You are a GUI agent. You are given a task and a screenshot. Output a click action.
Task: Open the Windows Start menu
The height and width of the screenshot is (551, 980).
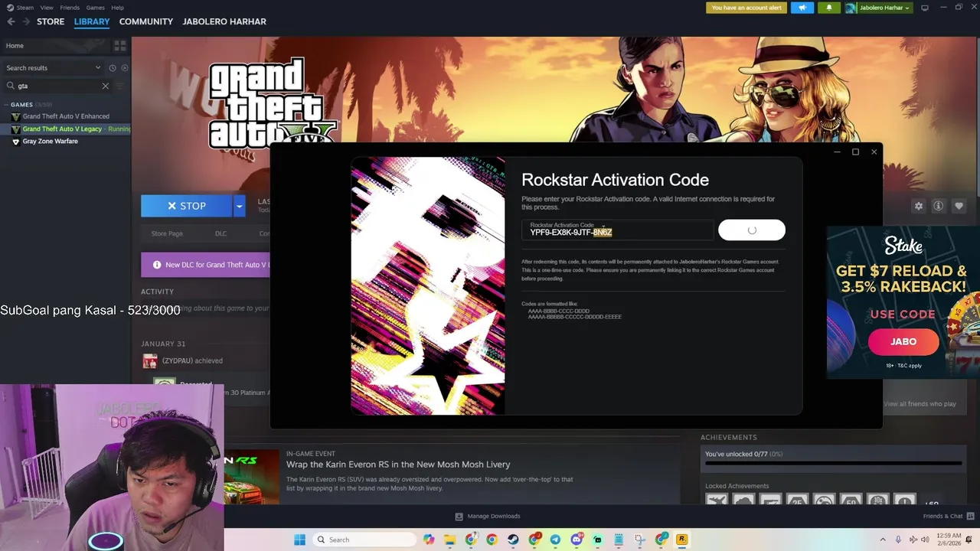click(x=300, y=540)
